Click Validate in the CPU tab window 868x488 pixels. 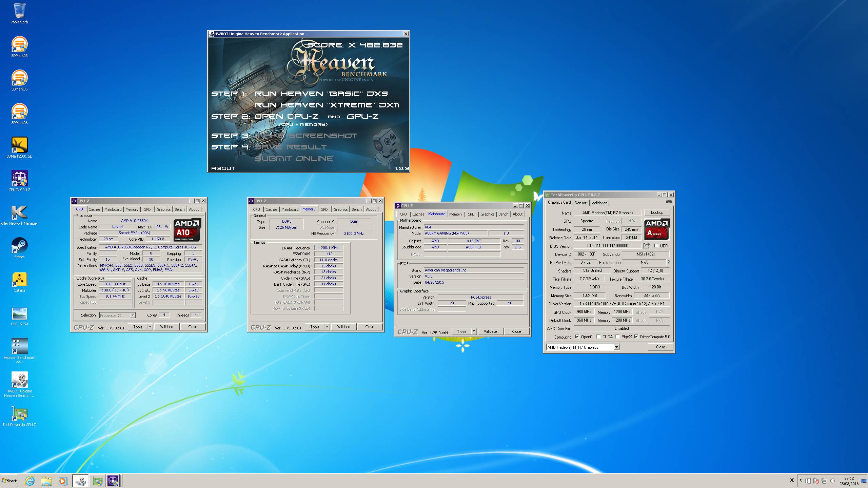click(x=166, y=327)
